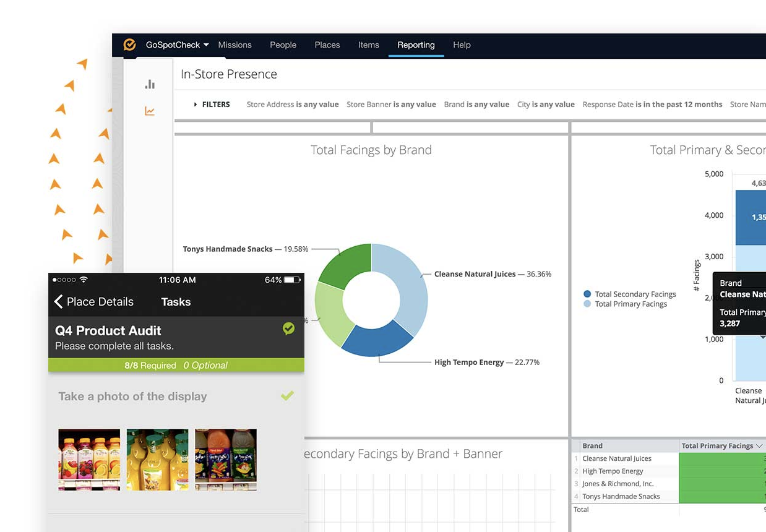The image size is (766, 532).
Task: Open the Missions menu
Action: (x=235, y=45)
